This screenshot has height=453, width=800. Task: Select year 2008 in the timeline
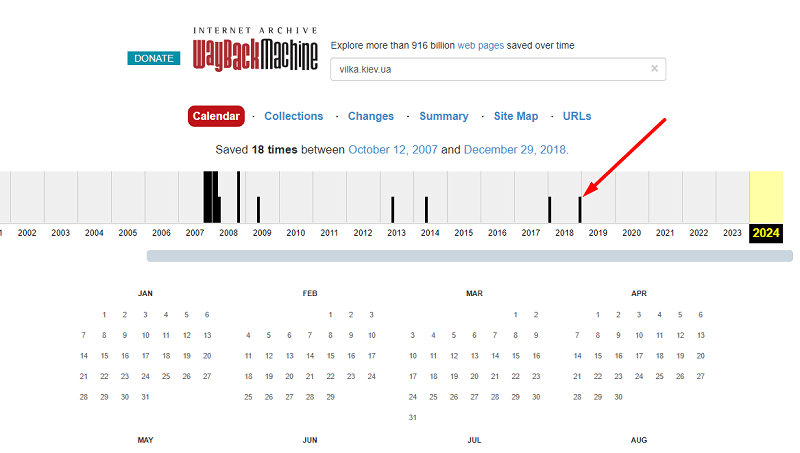tap(228, 233)
